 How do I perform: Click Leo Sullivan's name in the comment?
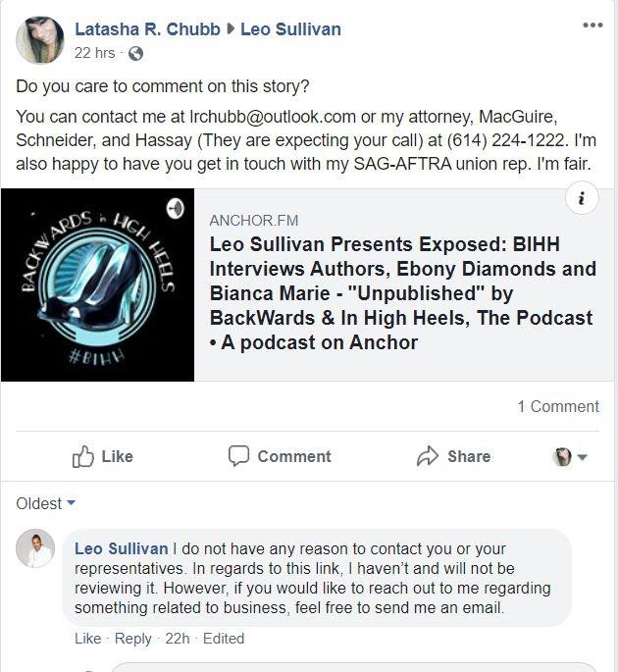(122, 548)
